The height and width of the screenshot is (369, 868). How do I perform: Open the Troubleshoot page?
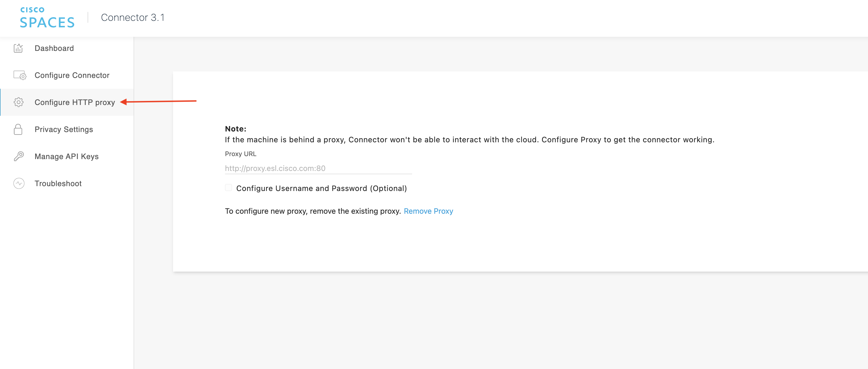(x=58, y=183)
